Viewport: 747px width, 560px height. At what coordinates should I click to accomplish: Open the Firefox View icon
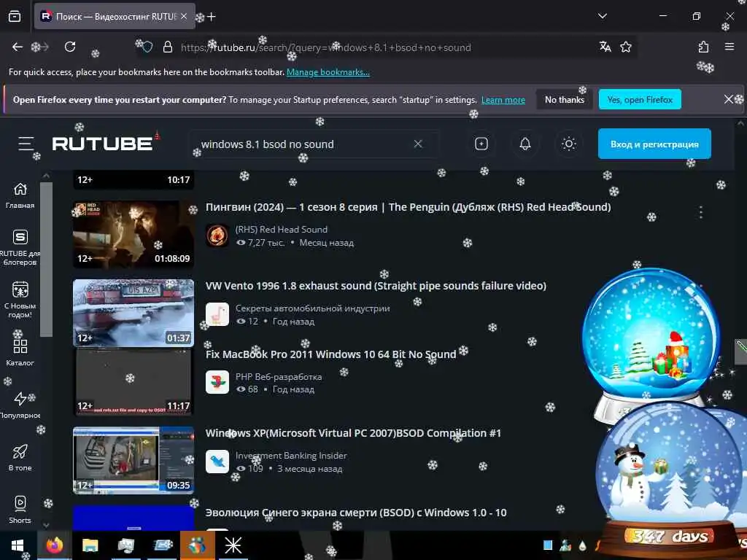pyautogui.click(x=15, y=16)
